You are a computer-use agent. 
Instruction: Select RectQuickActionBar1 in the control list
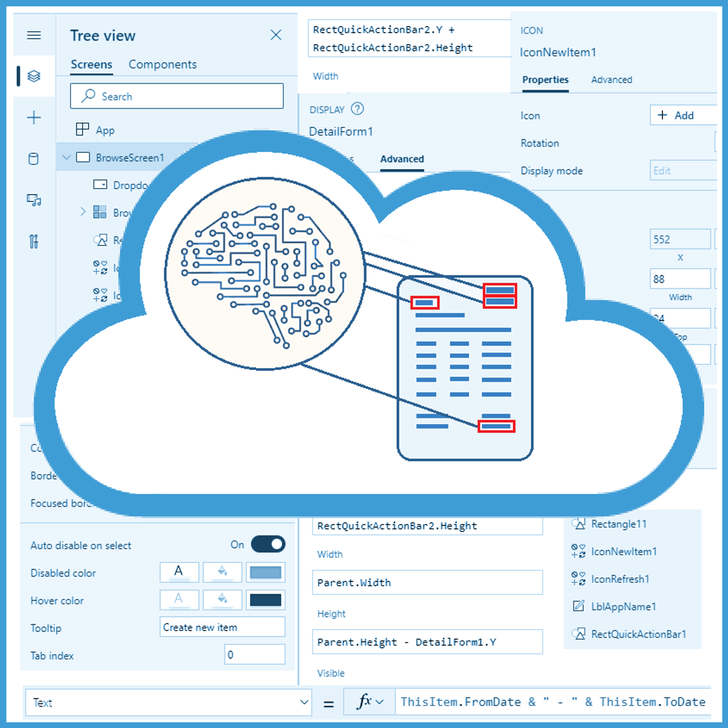tap(638, 634)
